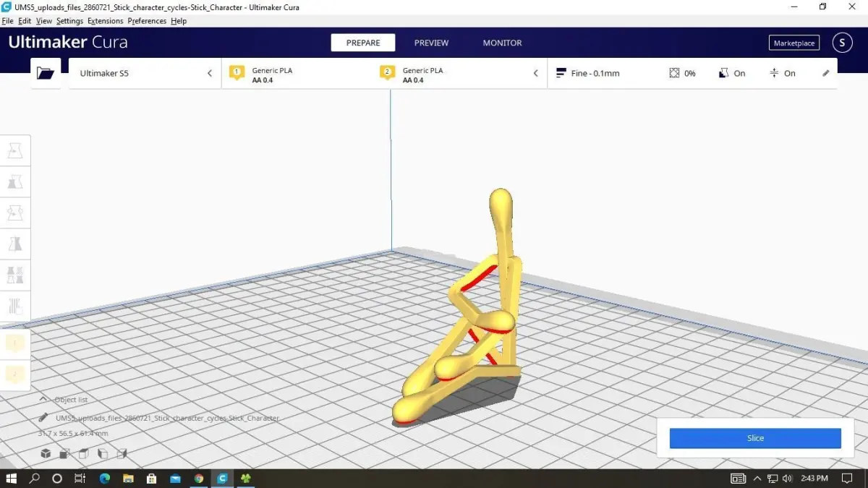The height and width of the screenshot is (488, 868).
Task: Open the 2:43 PM clock
Action: pyautogui.click(x=814, y=479)
